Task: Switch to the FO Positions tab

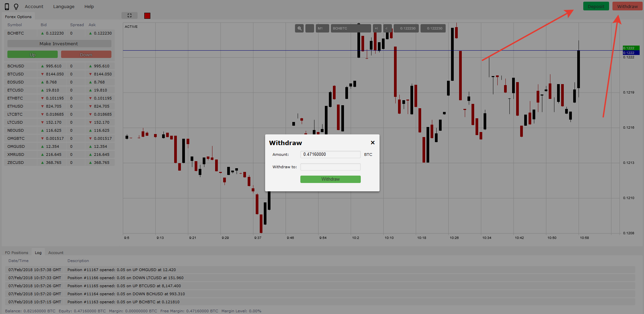Action: (16, 253)
